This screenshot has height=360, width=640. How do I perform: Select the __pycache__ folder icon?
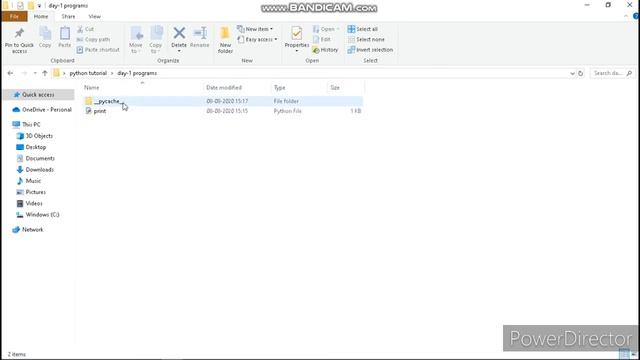point(89,101)
